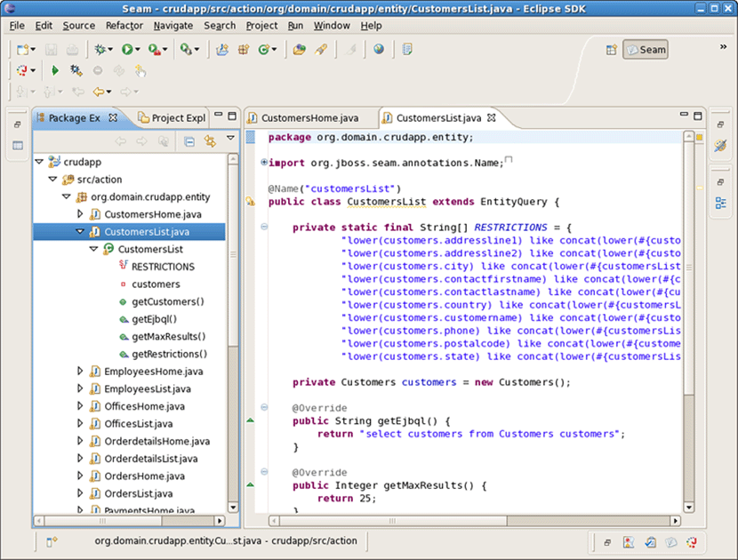Open the Refactor menu

point(124,25)
